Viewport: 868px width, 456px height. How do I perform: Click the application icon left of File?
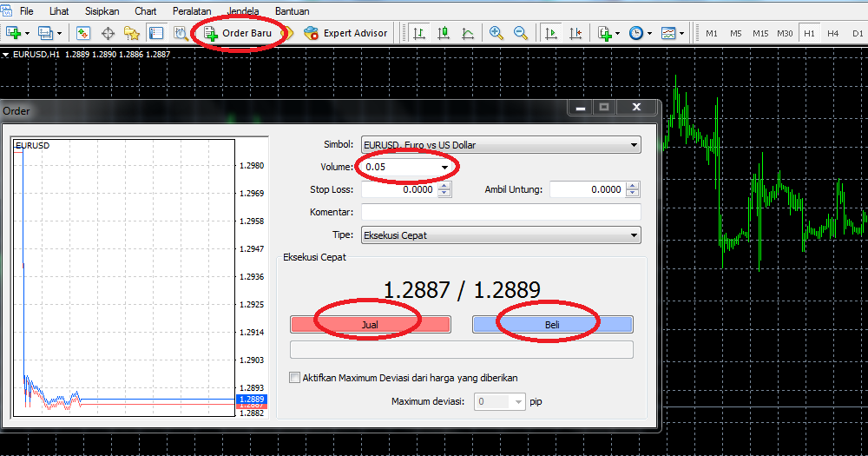(x=7, y=10)
